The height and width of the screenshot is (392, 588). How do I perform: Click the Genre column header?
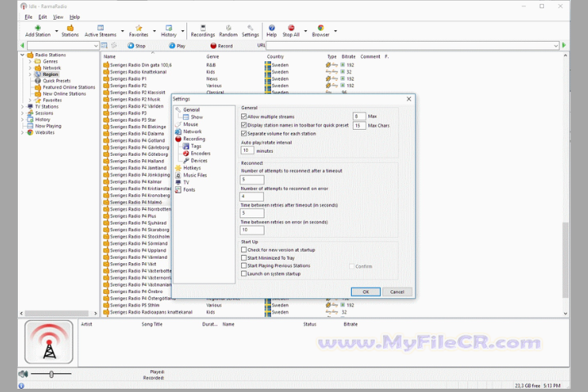pyautogui.click(x=212, y=56)
